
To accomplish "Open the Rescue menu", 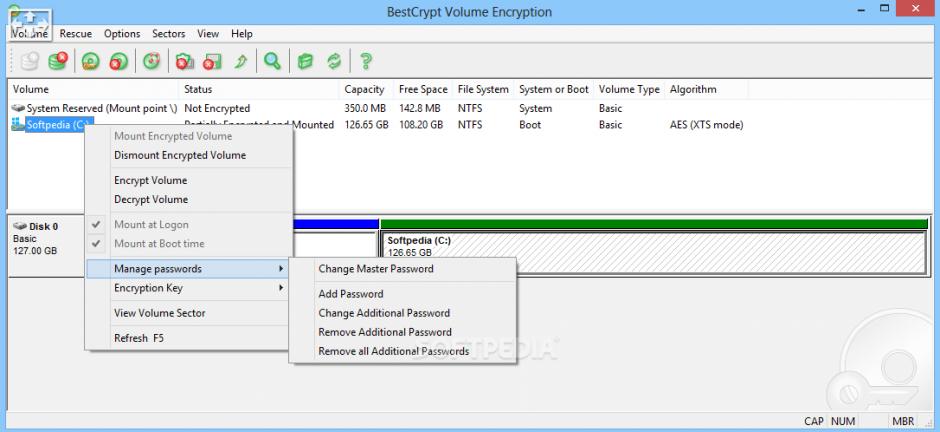I will point(76,34).
